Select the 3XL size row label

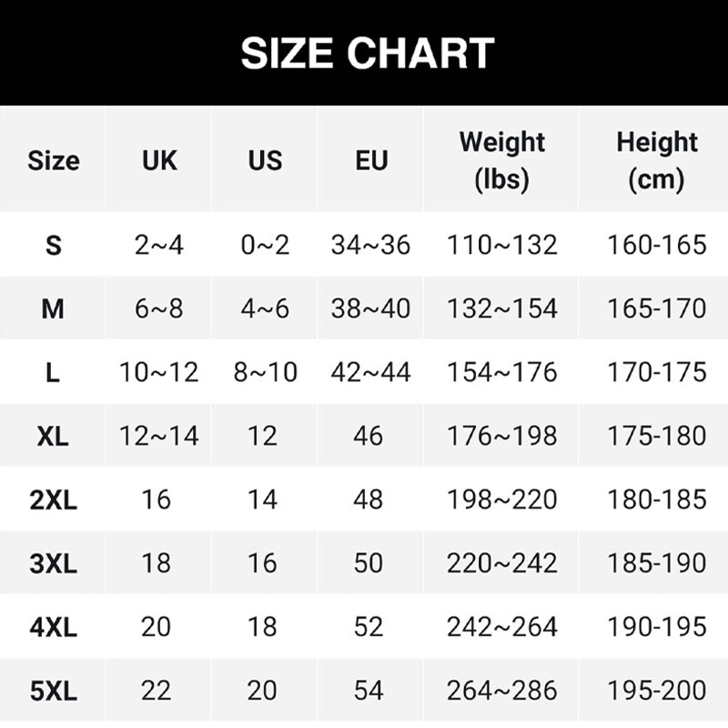pyautogui.click(x=53, y=563)
